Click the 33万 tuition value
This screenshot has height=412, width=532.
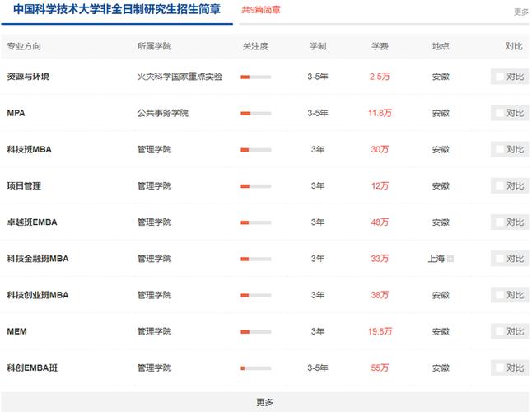(380, 259)
